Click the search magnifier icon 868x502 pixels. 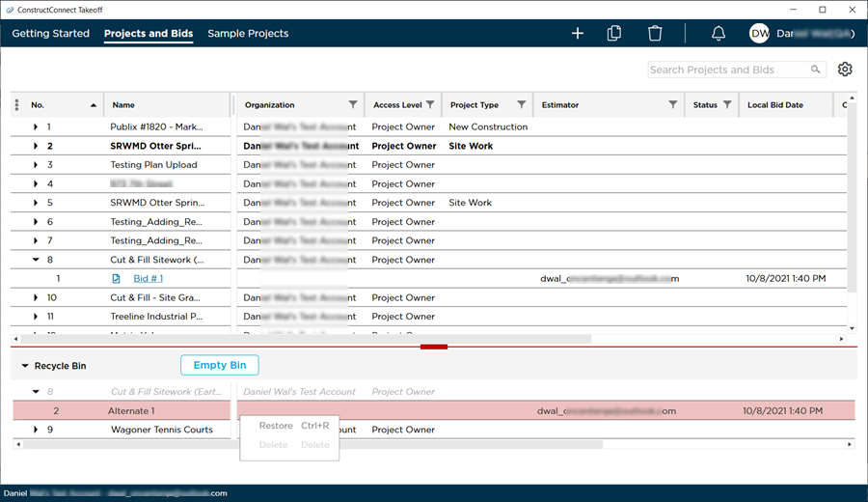tap(815, 70)
